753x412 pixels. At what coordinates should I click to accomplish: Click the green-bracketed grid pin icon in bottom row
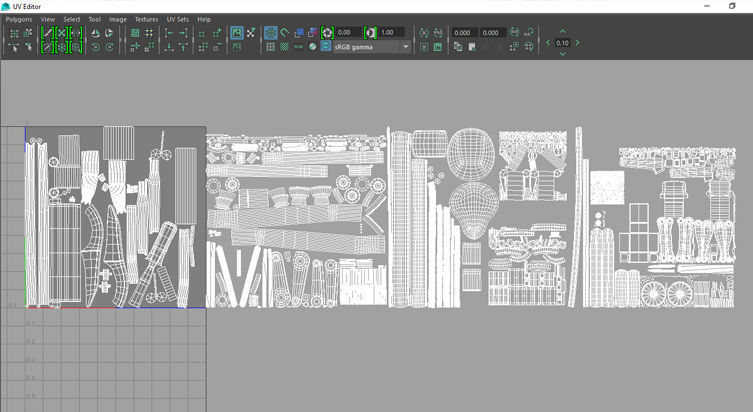pos(76,47)
